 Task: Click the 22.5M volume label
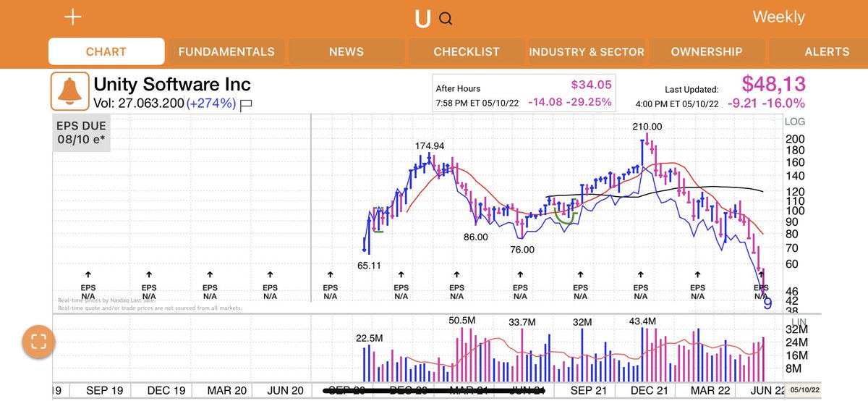[369, 338]
